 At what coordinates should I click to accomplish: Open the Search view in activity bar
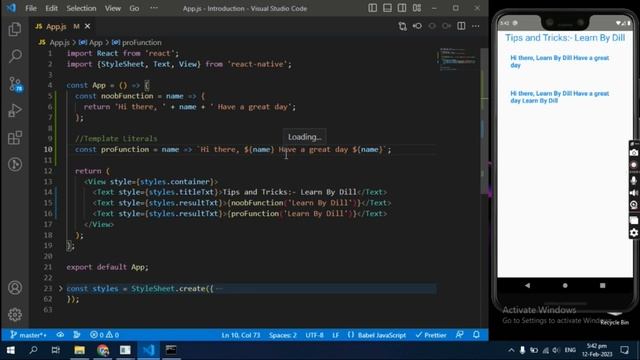15,56
